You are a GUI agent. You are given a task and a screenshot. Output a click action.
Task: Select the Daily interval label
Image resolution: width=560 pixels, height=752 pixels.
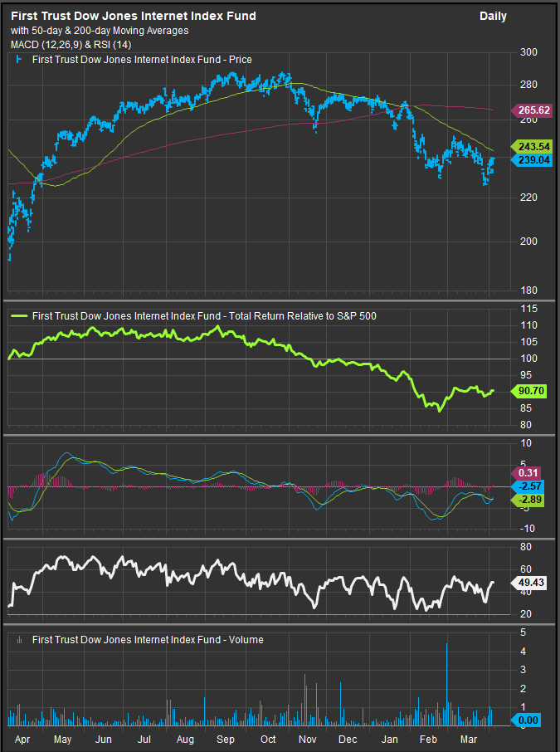493,16
